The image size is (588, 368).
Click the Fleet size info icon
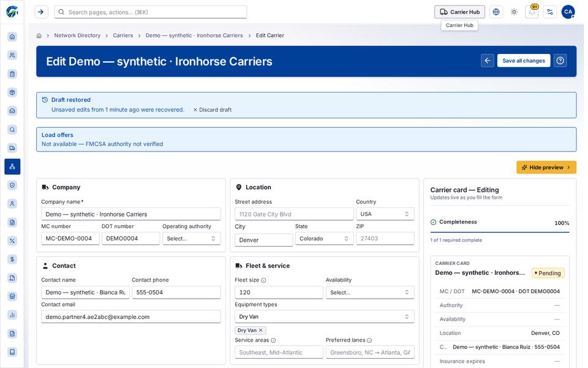[263, 280]
